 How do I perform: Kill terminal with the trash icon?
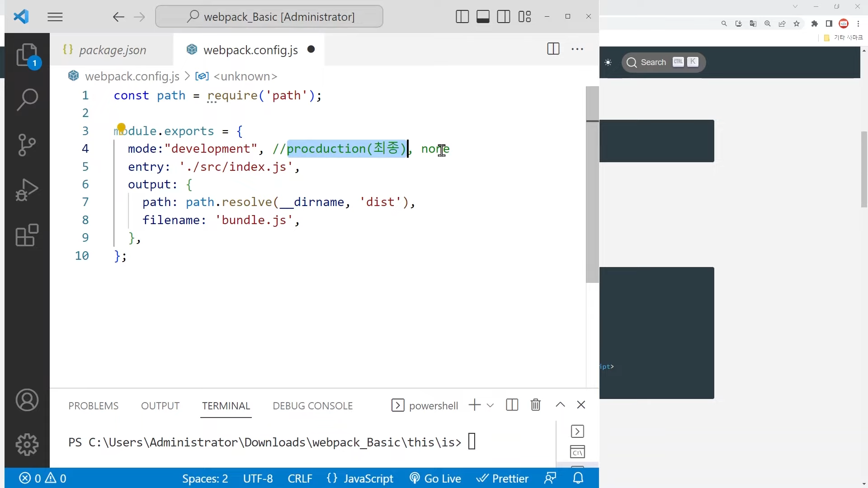click(536, 405)
